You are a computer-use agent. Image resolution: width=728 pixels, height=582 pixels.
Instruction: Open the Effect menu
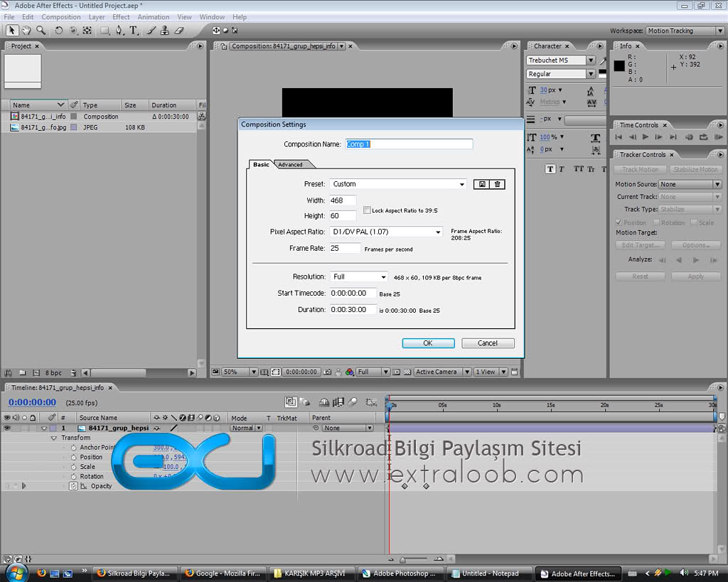[121, 17]
